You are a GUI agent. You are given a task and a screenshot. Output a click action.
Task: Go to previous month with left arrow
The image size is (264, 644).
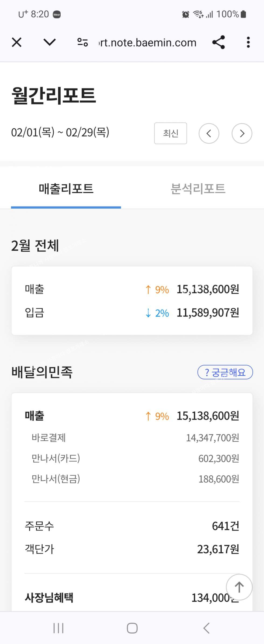[209, 133]
